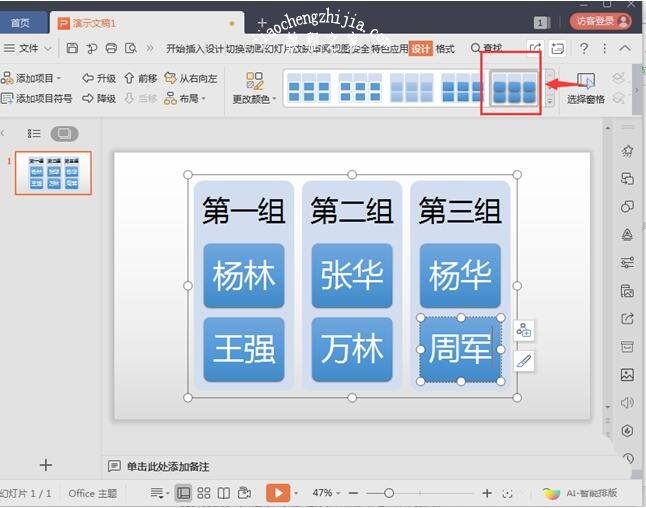
Task: Start slideshow with orange play button
Action: 278,493
